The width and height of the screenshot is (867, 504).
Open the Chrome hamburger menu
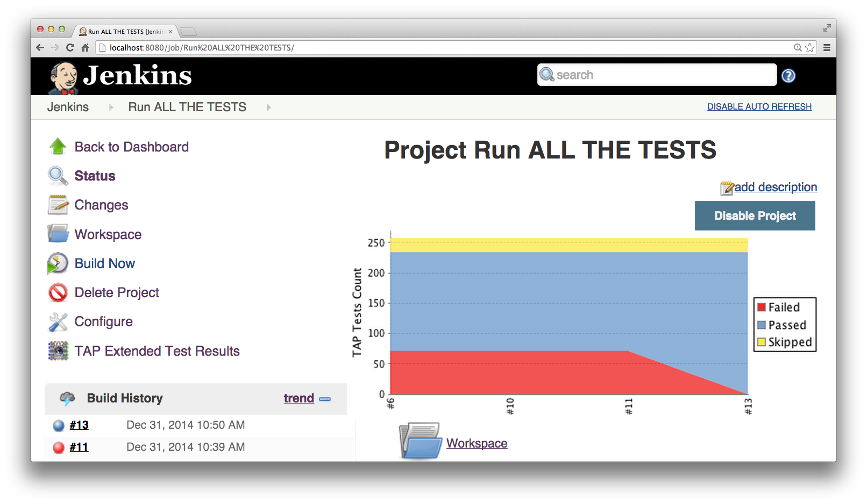point(827,48)
